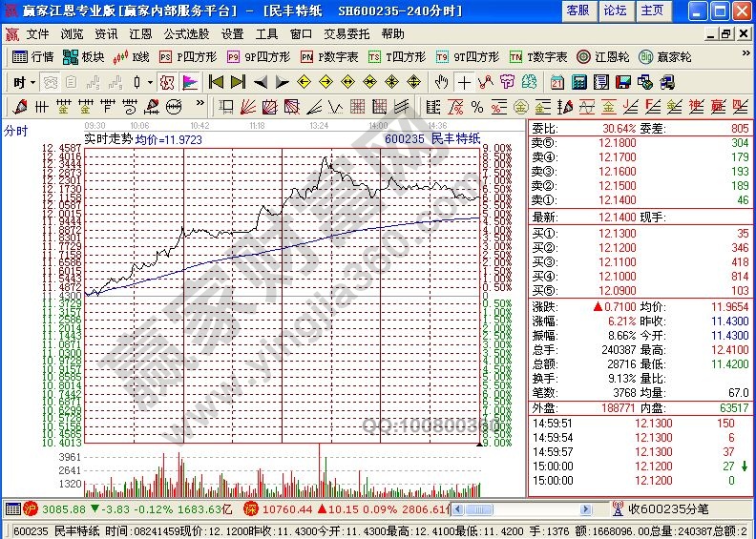Click the 论坛 forum button

pyautogui.click(x=616, y=10)
